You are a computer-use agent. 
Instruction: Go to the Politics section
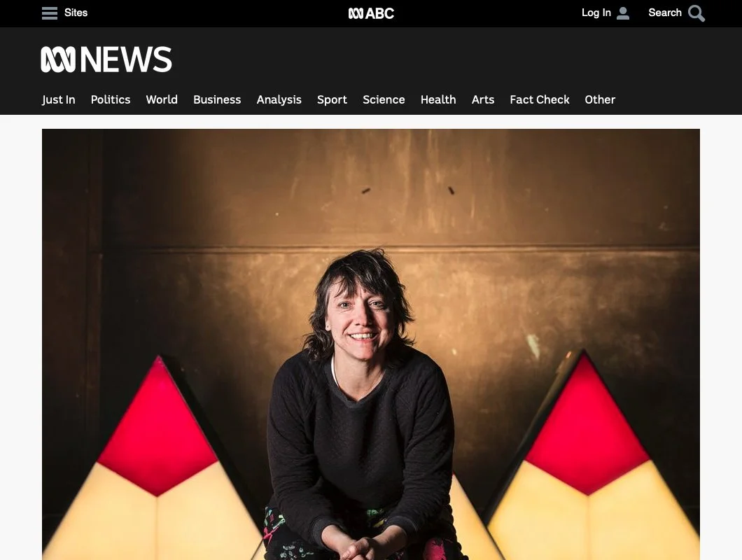click(111, 99)
